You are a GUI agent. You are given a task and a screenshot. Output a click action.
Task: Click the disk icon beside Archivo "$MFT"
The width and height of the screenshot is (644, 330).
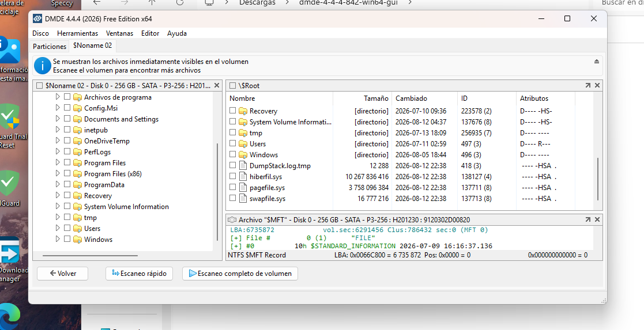pos(232,219)
